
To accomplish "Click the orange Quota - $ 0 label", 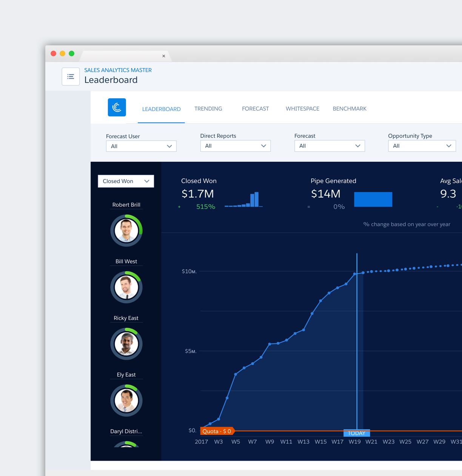I will click(217, 431).
